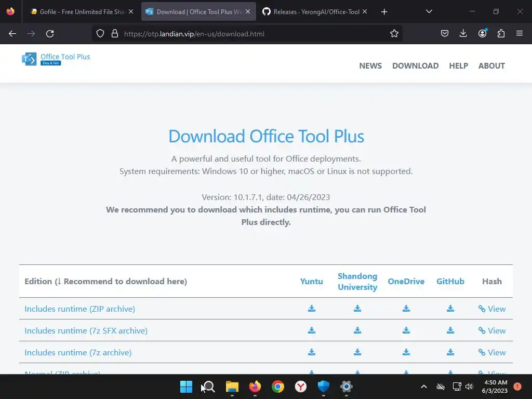This screenshot has width=532, height=399.
Task: View hash for ZIP archive with runtime
Action: click(x=491, y=309)
